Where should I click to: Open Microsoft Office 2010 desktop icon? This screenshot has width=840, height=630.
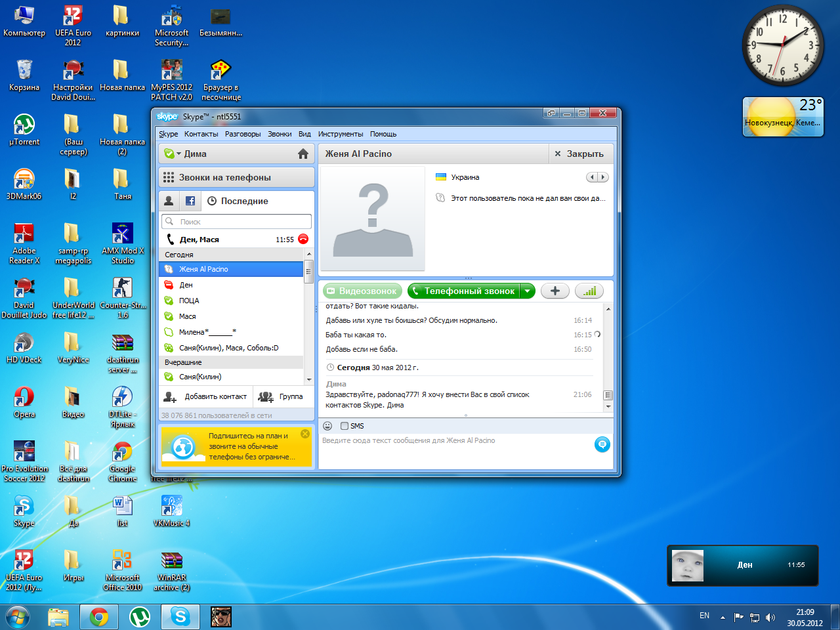(x=123, y=570)
